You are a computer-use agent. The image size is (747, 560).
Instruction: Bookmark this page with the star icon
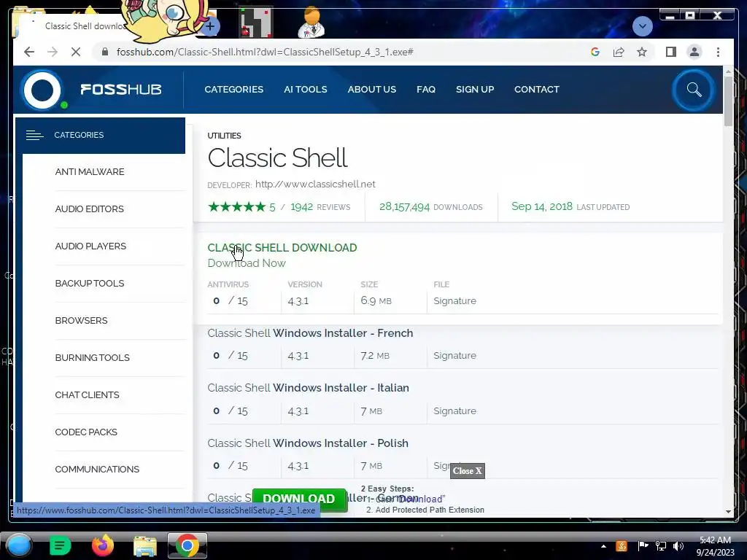642,52
